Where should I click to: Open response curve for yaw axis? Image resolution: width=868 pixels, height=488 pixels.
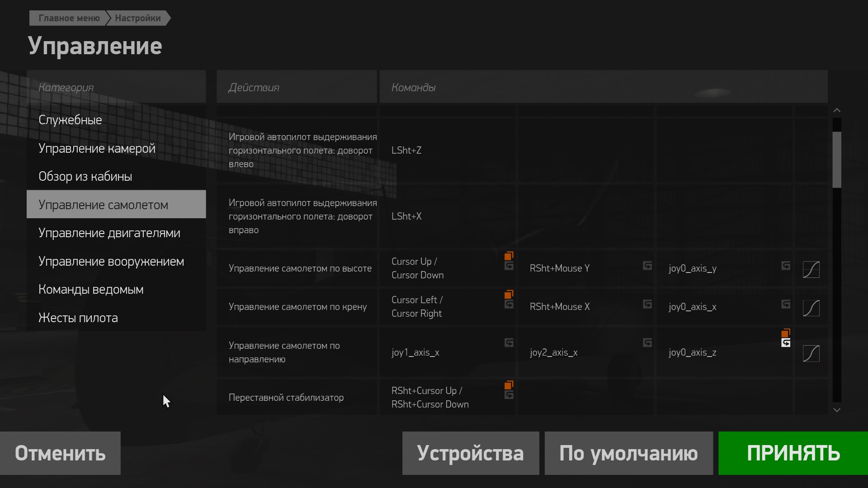pos(811,353)
